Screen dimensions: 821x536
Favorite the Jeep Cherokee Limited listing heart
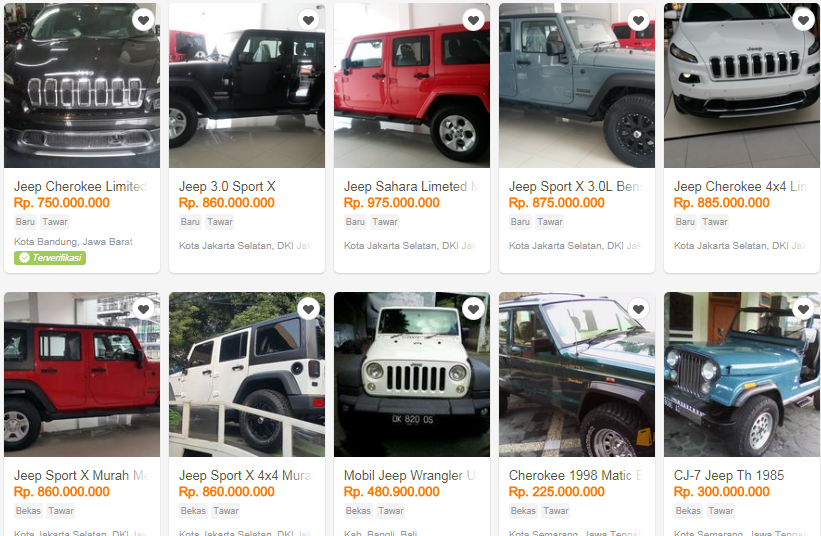pos(143,20)
